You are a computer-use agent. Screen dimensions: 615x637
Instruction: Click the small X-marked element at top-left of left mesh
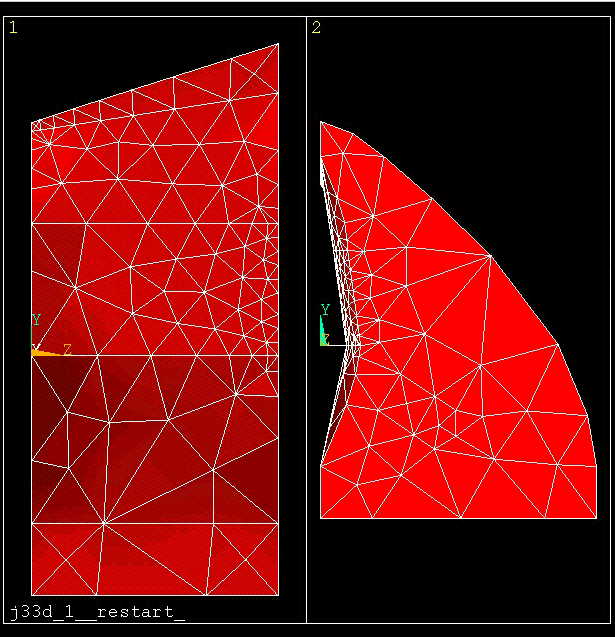(37, 126)
